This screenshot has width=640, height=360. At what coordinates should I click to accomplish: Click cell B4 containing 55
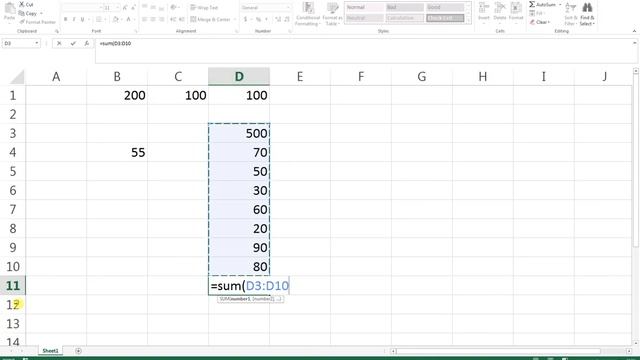click(x=117, y=152)
